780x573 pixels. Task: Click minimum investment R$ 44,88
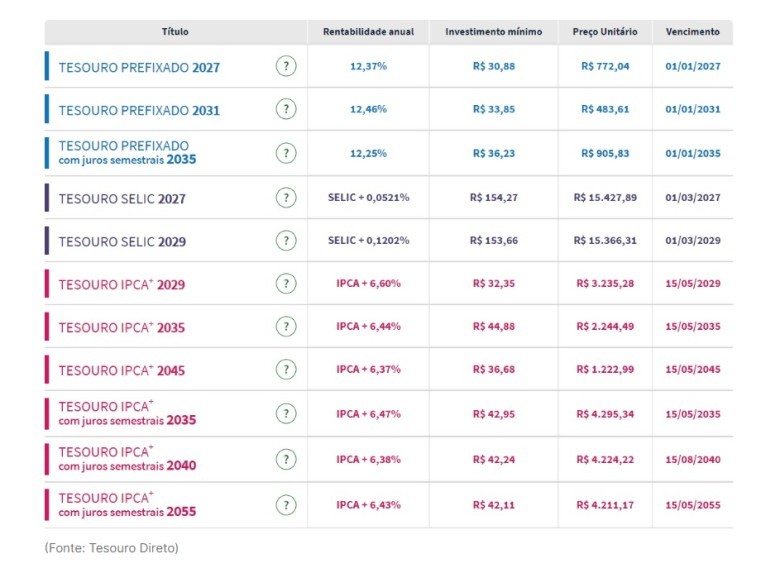coord(493,326)
